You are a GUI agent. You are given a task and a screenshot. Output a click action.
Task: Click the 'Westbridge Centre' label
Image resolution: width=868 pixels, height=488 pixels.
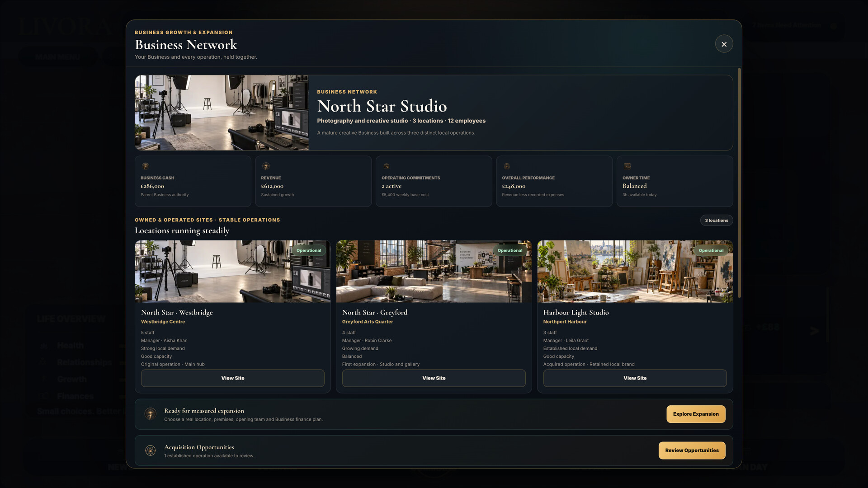(163, 322)
